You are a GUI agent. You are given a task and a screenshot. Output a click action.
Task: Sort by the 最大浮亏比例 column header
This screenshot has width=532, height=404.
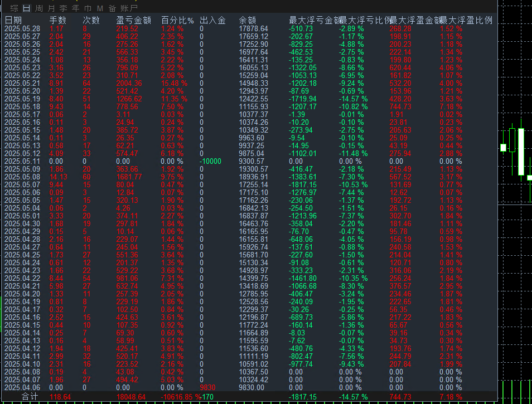pos(365,20)
